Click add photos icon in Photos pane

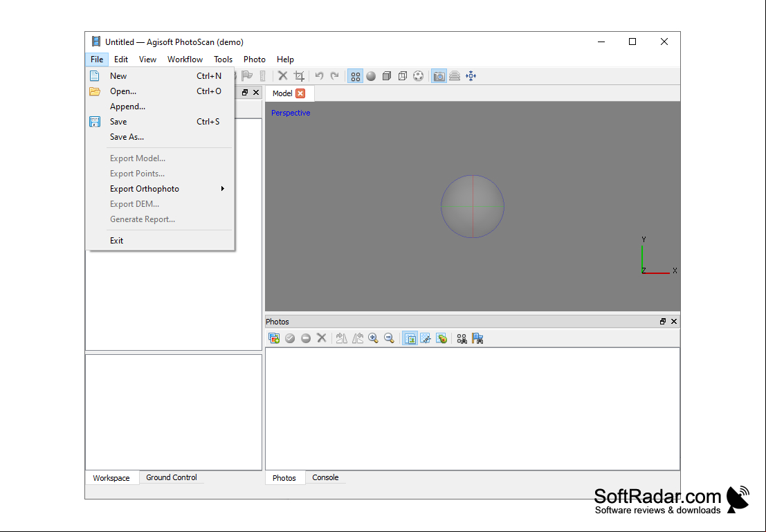(x=274, y=338)
